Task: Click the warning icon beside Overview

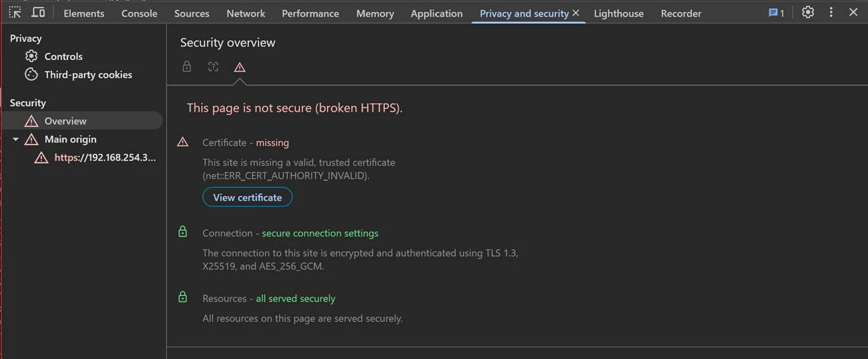Action: click(31, 121)
